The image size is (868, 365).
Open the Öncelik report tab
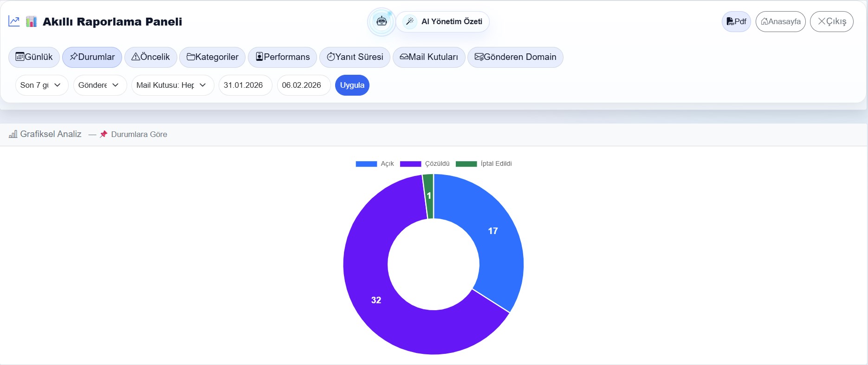151,57
